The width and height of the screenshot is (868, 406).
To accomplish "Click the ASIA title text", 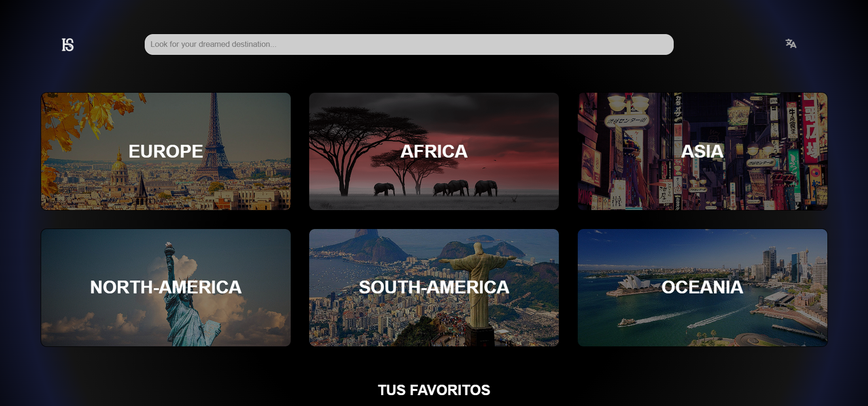I will point(702,151).
